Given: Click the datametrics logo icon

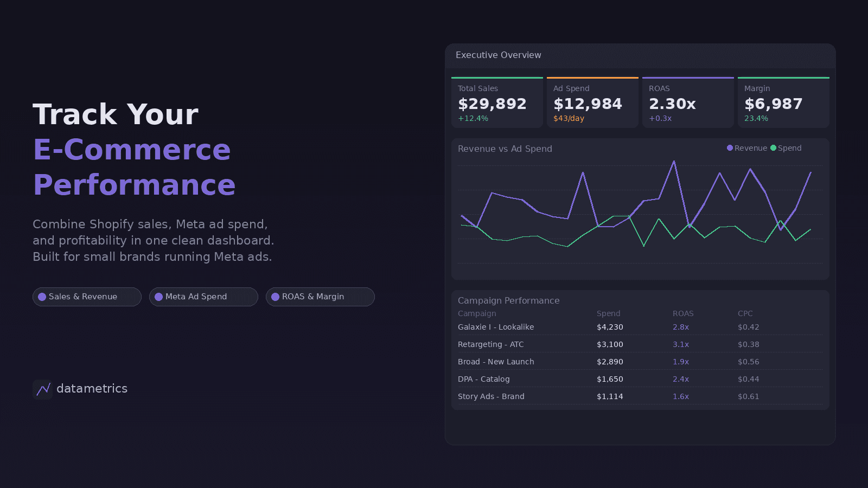Looking at the screenshot, I should click(x=43, y=389).
